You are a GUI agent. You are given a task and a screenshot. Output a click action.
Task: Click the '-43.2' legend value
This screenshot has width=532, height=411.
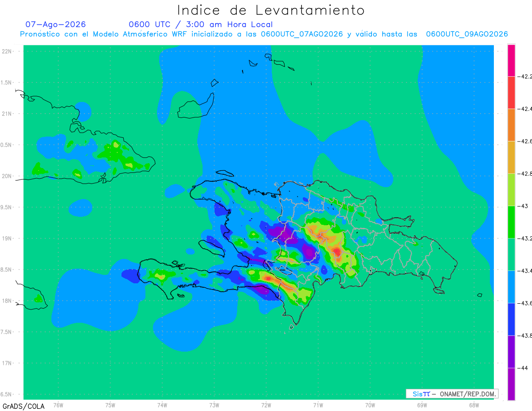[x=525, y=238]
